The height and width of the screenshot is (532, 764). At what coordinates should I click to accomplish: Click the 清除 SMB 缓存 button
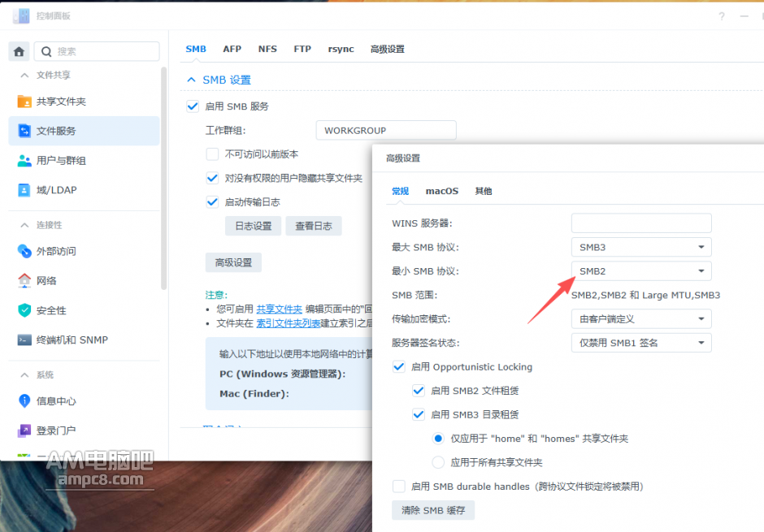coord(433,510)
